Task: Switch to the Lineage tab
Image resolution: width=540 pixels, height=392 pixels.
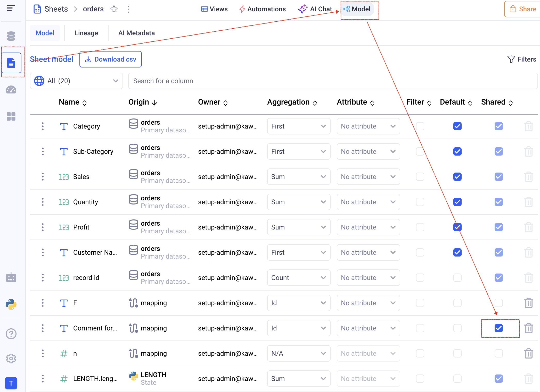Action: point(86,33)
